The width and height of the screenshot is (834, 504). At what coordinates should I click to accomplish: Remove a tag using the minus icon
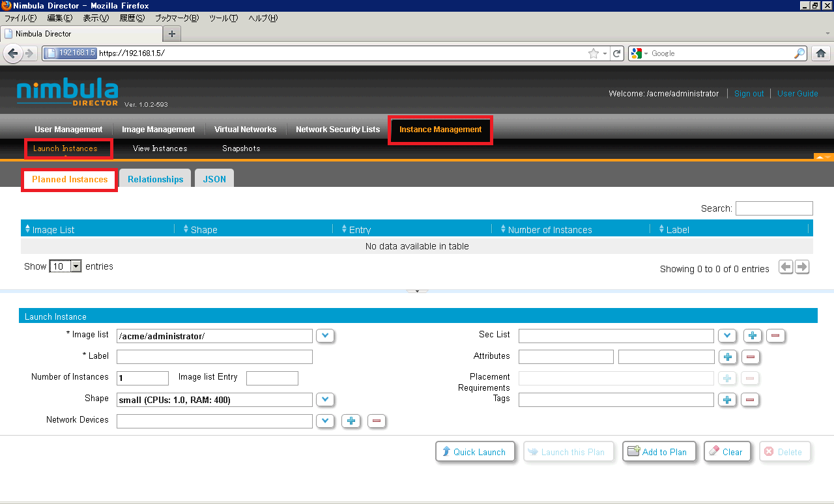(750, 400)
